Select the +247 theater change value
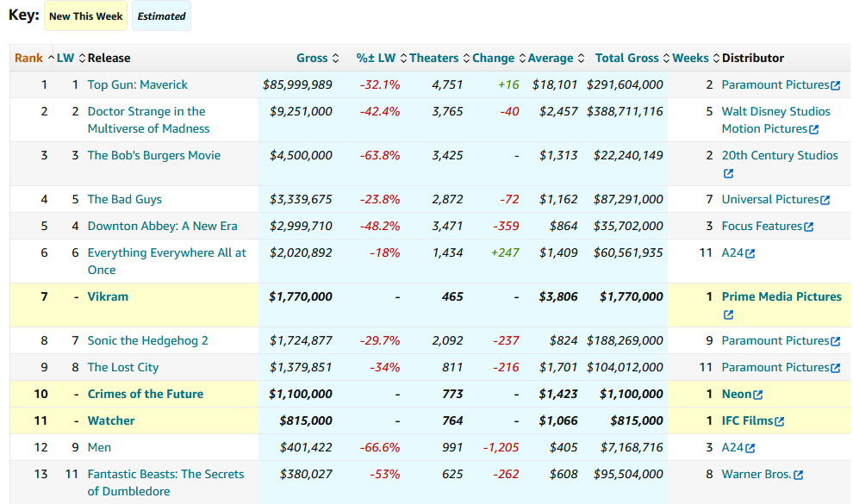The image size is (853, 504). tap(505, 252)
